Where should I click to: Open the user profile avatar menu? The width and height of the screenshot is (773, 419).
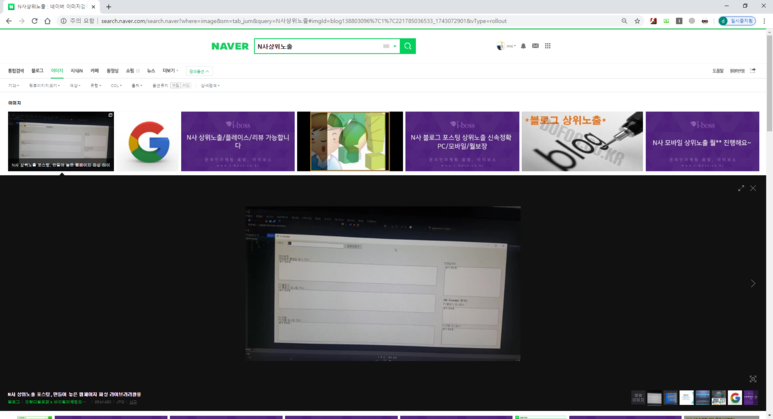[x=500, y=46]
